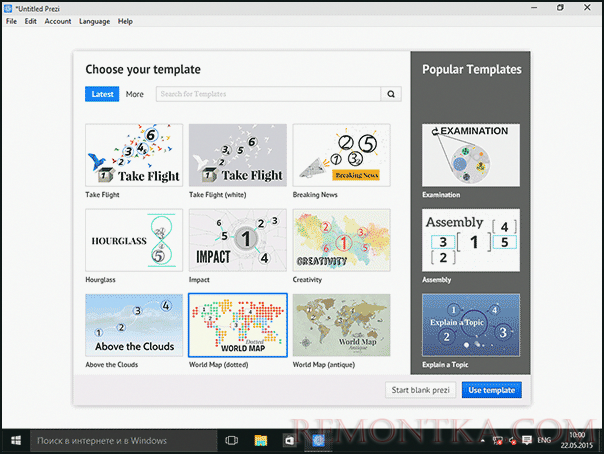Click Start blank prezi button
The width and height of the screenshot is (604, 454).
[x=420, y=390]
